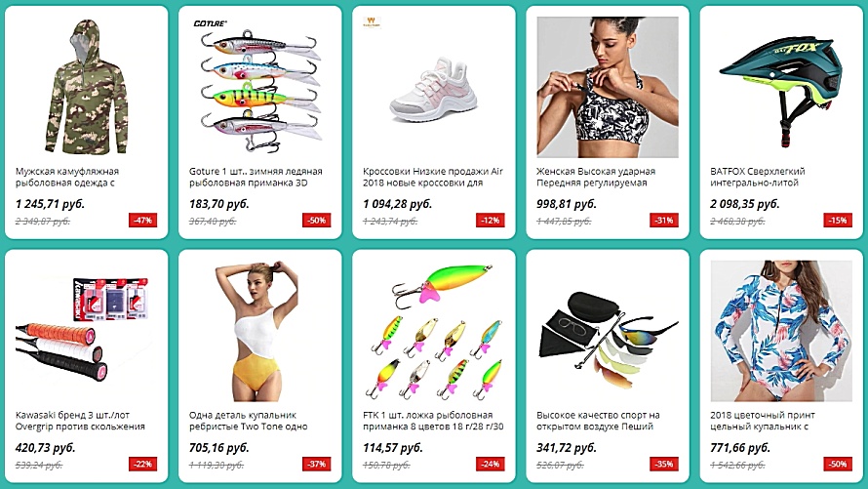
Task: Click the -47% discount badge
Action: 142,221
